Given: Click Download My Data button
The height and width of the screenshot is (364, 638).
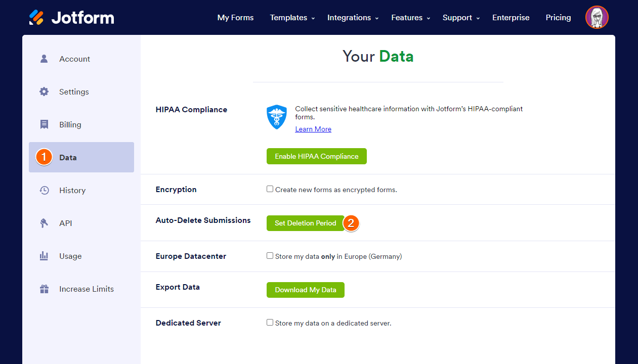Looking at the screenshot, I should point(306,290).
